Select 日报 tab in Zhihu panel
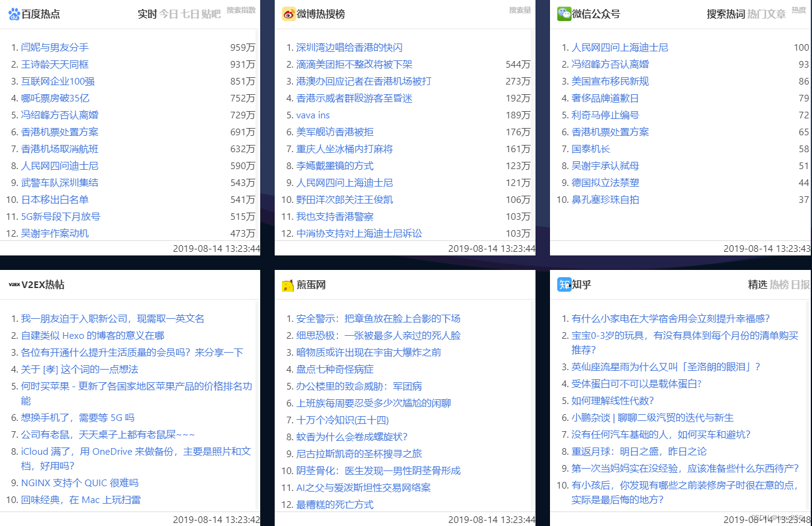 (801, 284)
